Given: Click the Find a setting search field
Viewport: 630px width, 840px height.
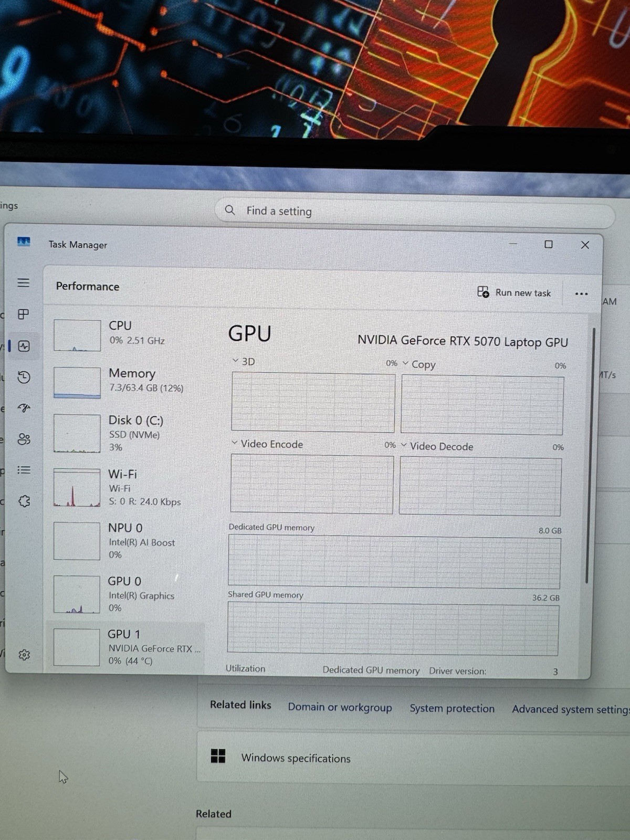Looking at the screenshot, I should [x=415, y=212].
